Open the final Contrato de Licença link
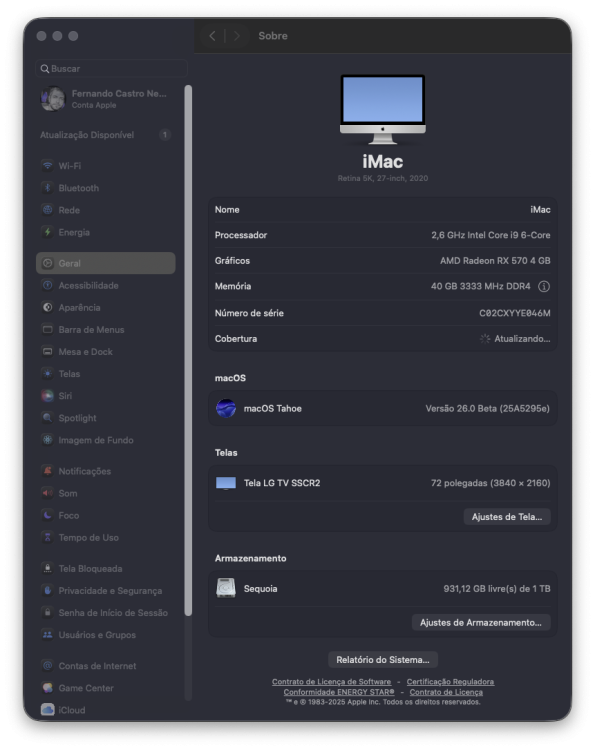 446,692
